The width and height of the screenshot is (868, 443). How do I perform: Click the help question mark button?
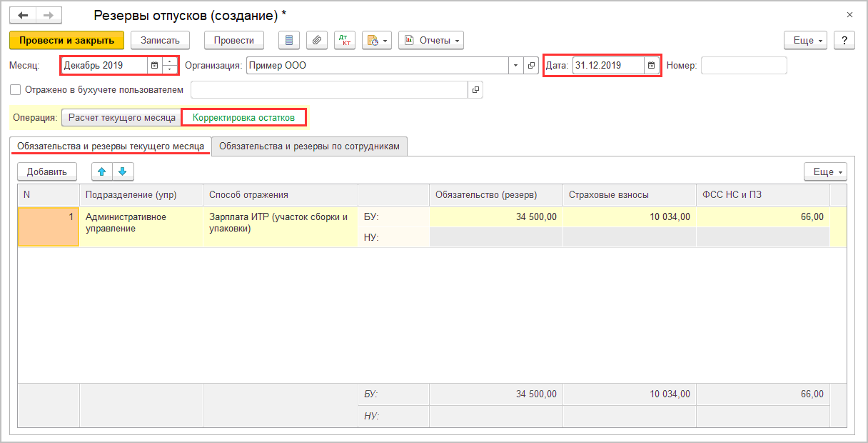tap(844, 40)
